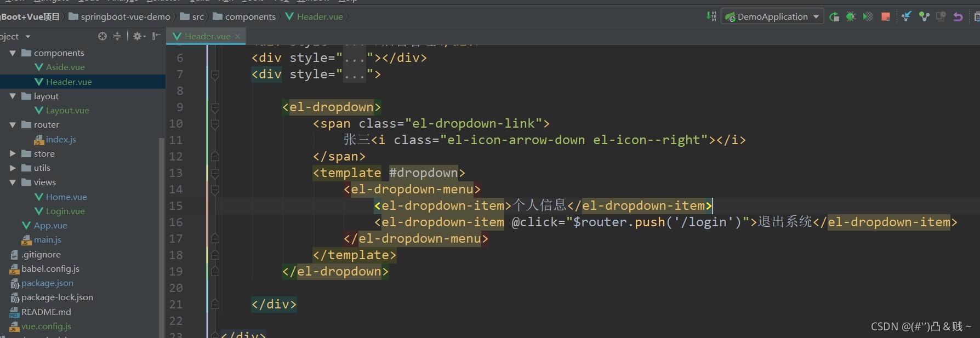The height and width of the screenshot is (338, 980).
Task: Click the src breadcrumb folder
Action: pyautogui.click(x=197, y=17)
